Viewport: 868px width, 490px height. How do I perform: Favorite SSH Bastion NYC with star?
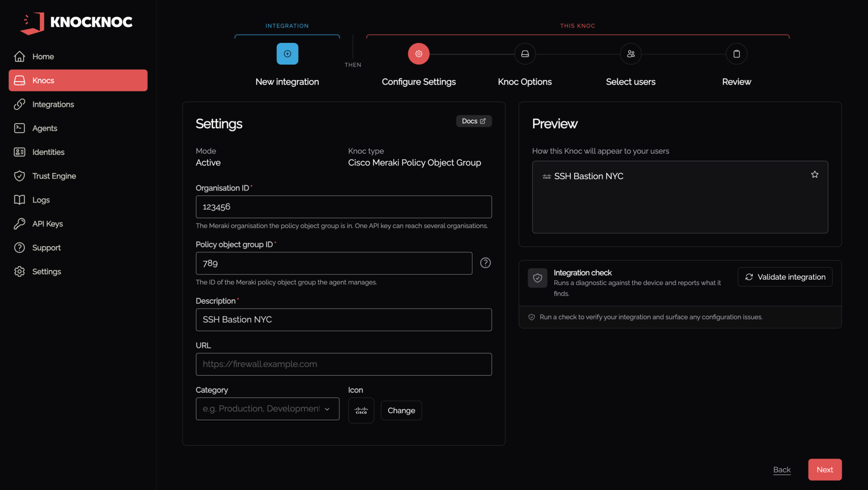tap(815, 175)
